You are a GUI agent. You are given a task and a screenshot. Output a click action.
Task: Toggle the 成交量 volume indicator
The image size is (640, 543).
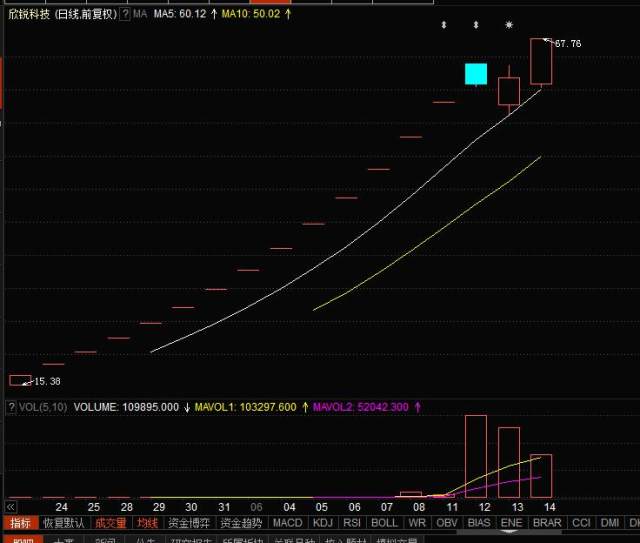[x=111, y=523]
